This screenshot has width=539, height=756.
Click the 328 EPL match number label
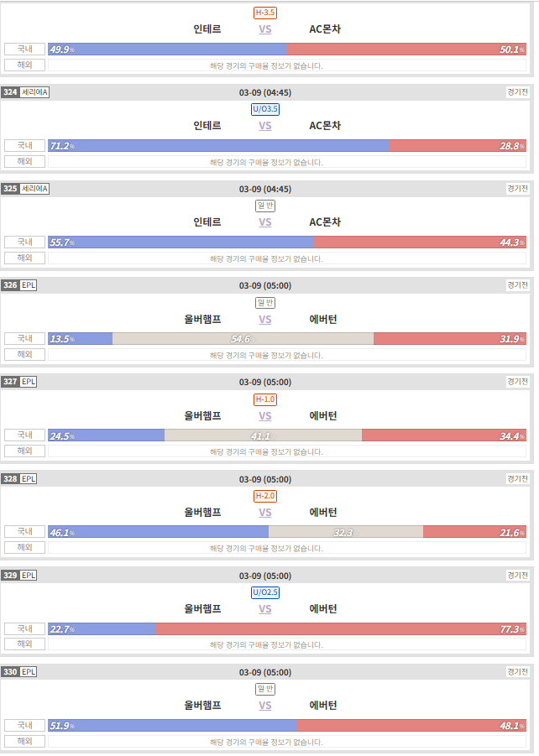pos(19,479)
